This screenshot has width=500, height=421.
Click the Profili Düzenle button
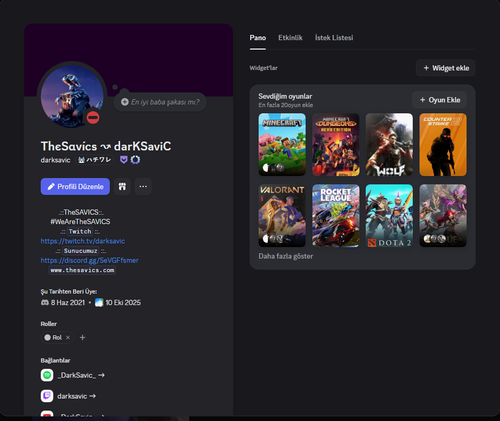[75, 186]
